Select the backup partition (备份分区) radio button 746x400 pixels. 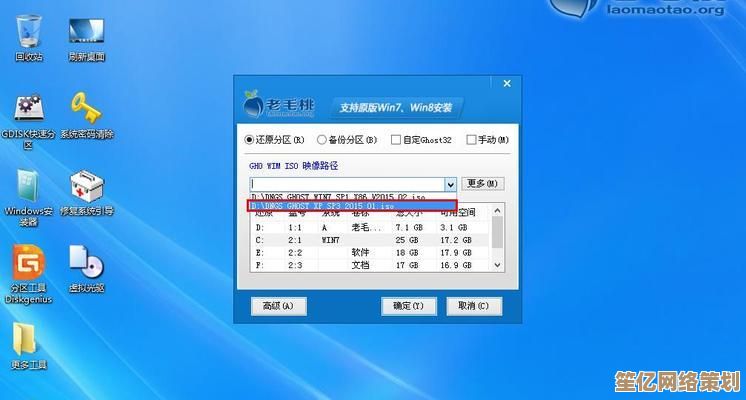[x=322, y=140]
